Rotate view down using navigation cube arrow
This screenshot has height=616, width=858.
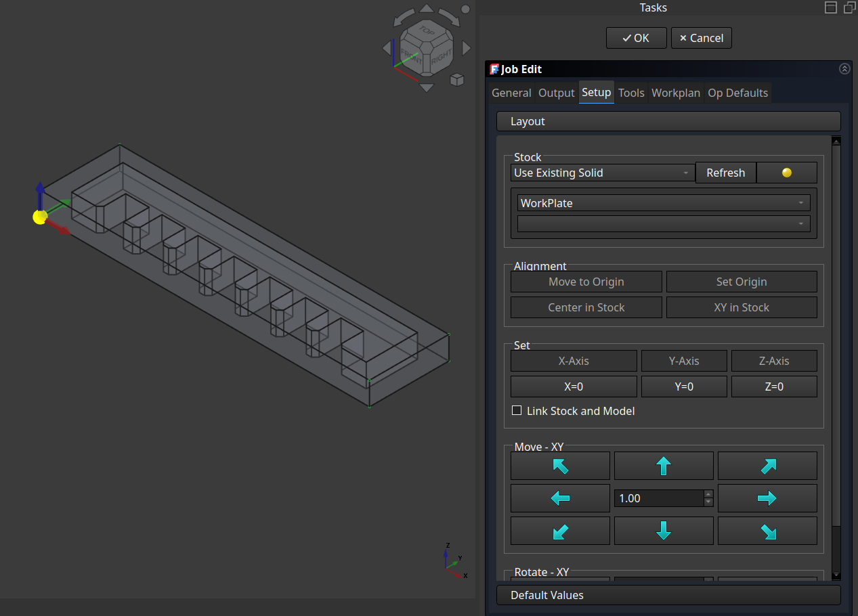coord(427,87)
